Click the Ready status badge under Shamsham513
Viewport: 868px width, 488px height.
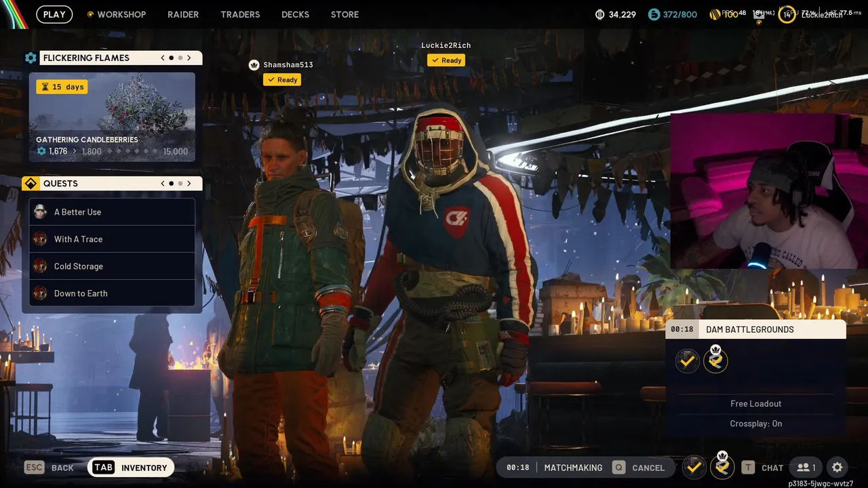pos(282,80)
